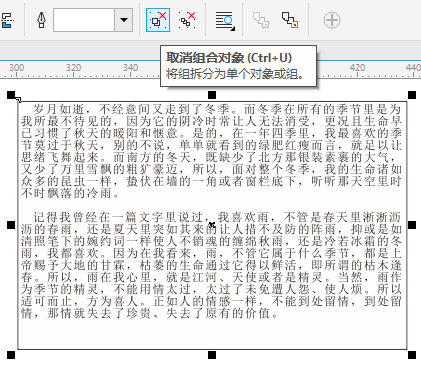
Task: Select the bottom-right selection handle
Action: (x=412, y=355)
